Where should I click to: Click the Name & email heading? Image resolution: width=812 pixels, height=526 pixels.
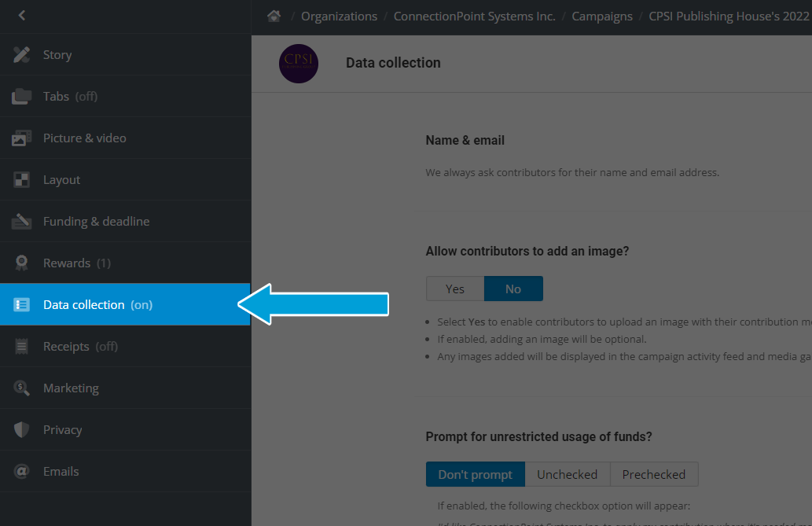click(x=465, y=141)
